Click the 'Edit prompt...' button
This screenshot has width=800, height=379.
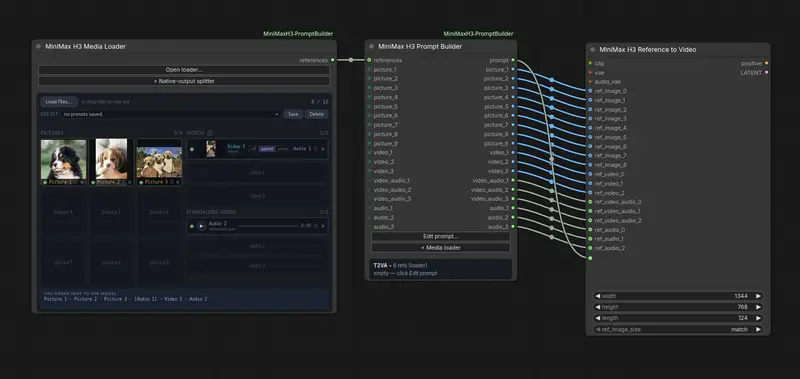pyautogui.click(x=441, y=237)
